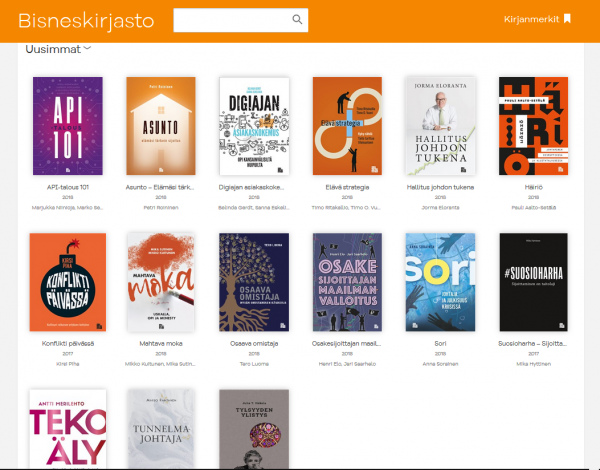Open Digiajan asiakaskokemus book cover
The image size is (600, 470).
coord(254,126)
